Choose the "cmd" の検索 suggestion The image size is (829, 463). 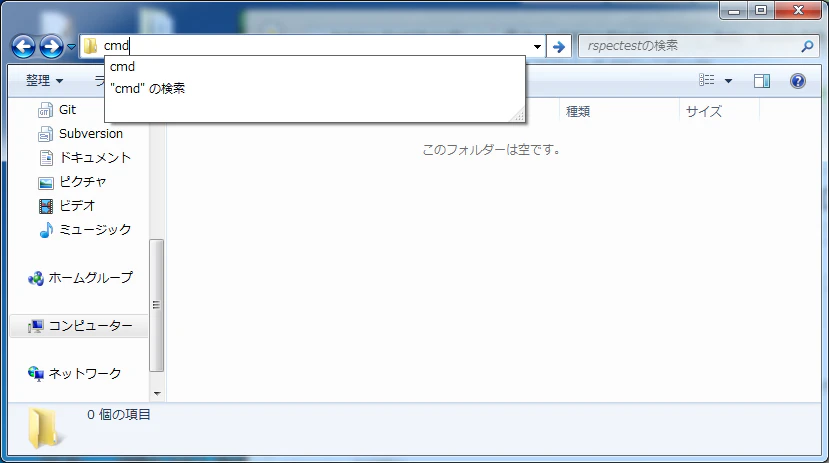[x=315, y=88]
